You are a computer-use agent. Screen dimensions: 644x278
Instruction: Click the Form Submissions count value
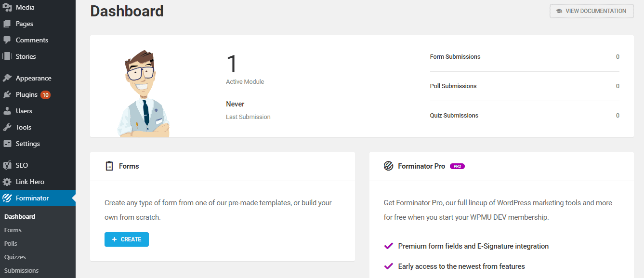coord(618,57)
